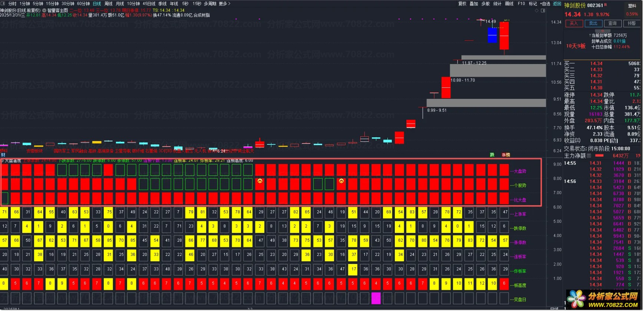The width and height of the screenshot is (644, 311).
Task: Click the diamond marker icon above the chart
Action: [536, 11]
